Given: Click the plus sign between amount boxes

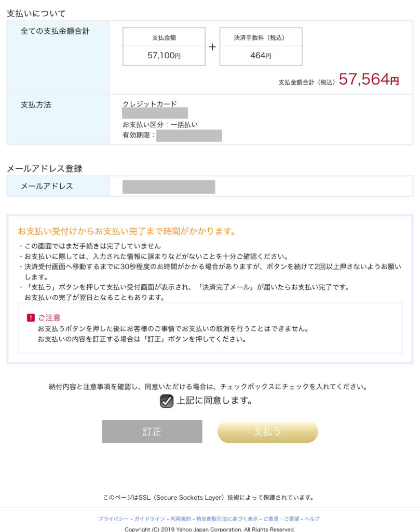Looking at the screenshot, I should [x=212, y=47].
